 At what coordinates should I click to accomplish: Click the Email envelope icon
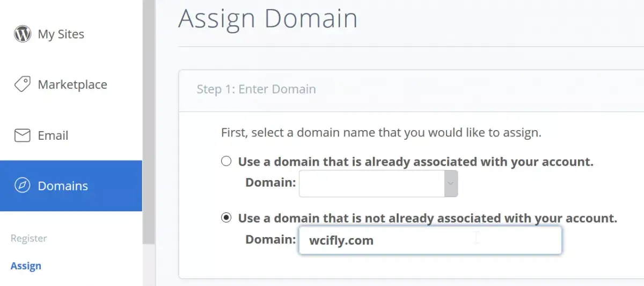tap(22, 135)
